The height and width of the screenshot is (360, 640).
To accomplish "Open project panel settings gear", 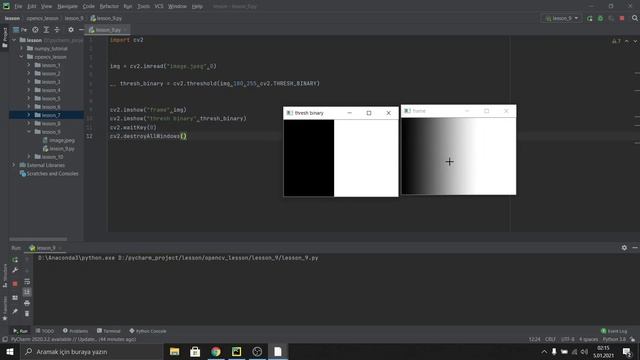I will pos(71,30).
